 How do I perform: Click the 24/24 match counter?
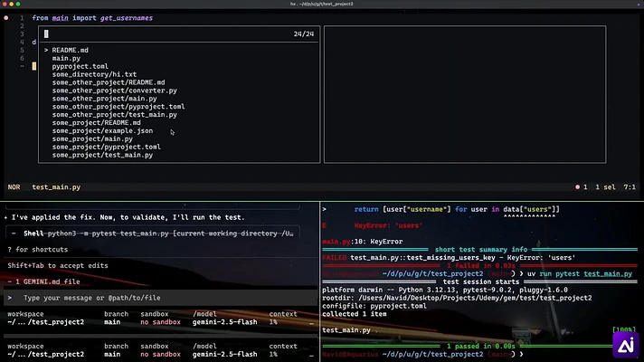tap(304, 34)
